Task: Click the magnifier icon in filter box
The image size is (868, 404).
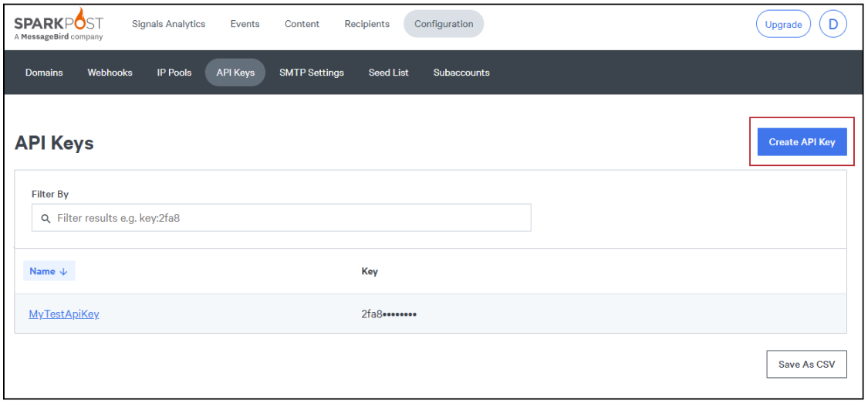Action: tap(46, 219)
